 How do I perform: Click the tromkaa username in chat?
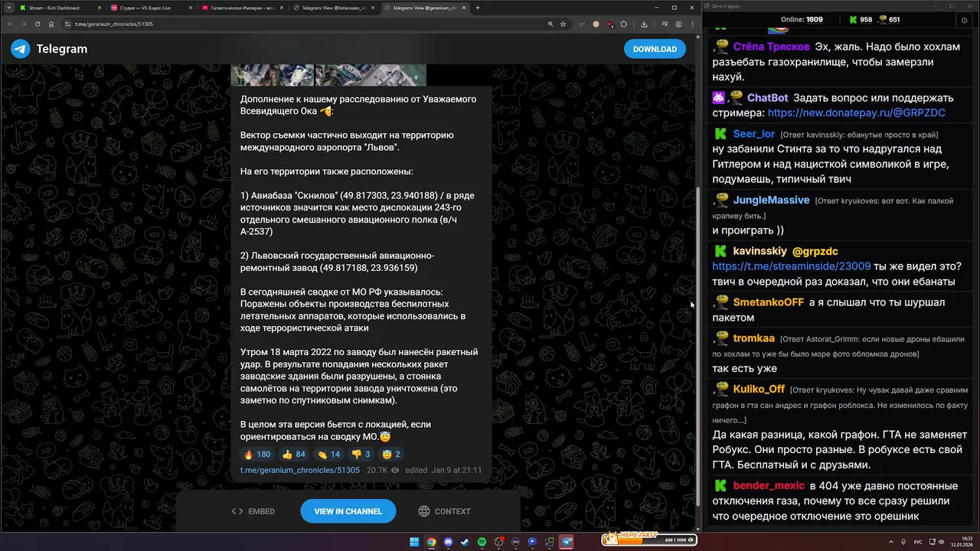tap(754, 338)
